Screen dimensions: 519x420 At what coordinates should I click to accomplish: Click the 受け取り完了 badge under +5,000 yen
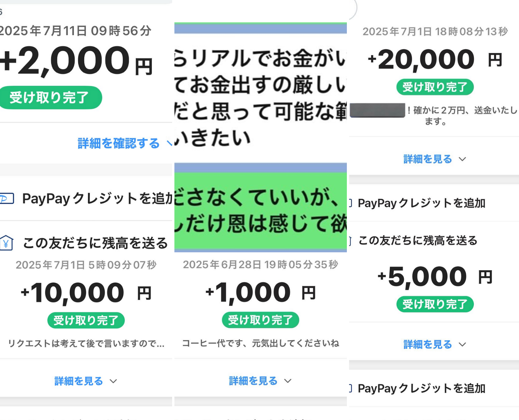(x=435, y=304)
